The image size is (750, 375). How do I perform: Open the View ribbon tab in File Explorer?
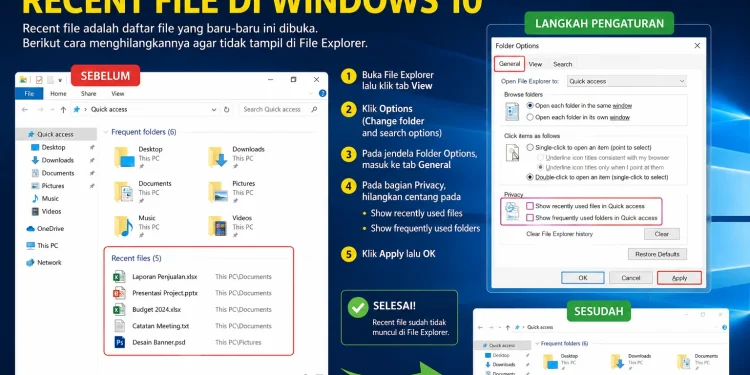coord(118,94)
